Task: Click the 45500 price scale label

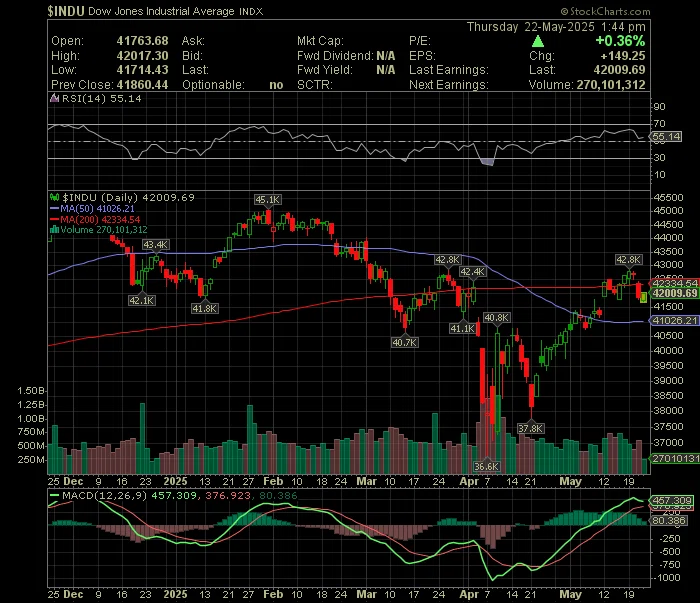Action: (668, 197)
